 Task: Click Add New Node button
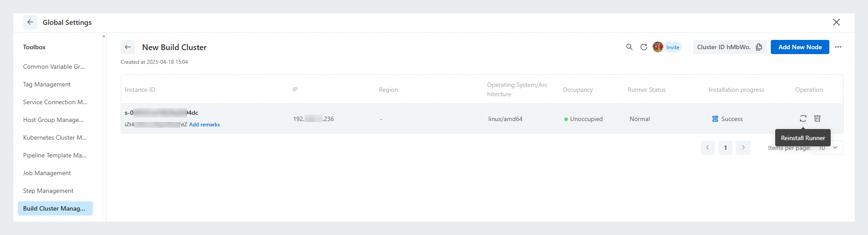(x=800, y=47)
